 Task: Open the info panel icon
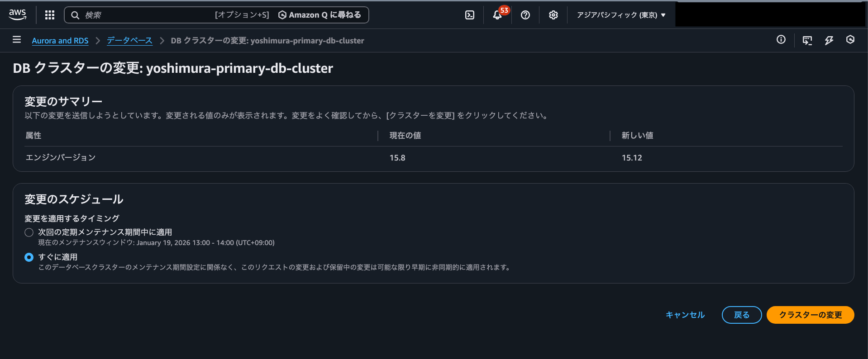point(781,40)
